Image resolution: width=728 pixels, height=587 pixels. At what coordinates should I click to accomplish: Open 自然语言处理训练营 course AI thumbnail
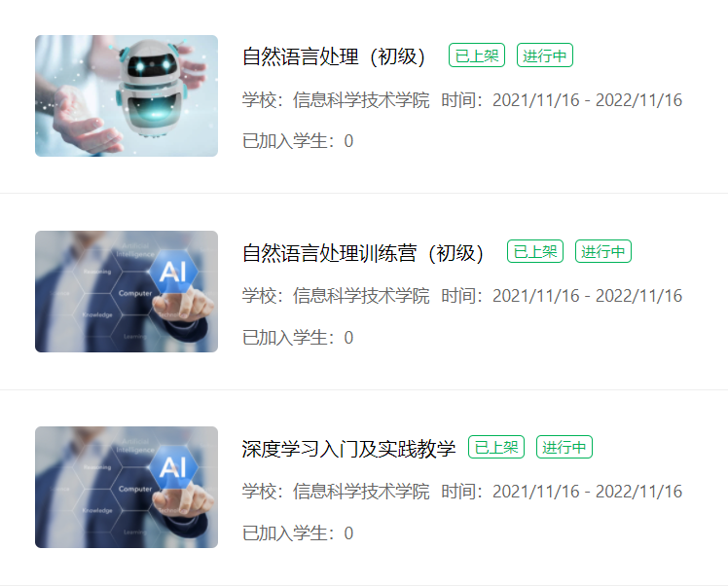[x=127, y=292]
